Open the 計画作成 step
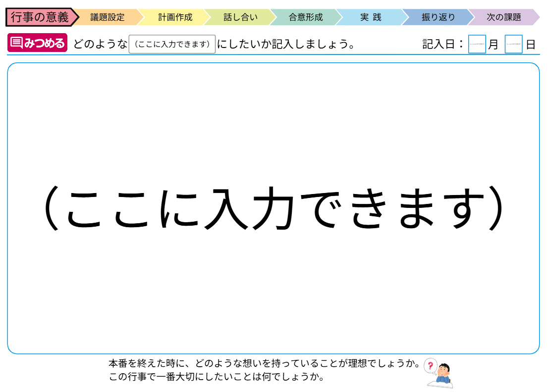 [175, 17]
